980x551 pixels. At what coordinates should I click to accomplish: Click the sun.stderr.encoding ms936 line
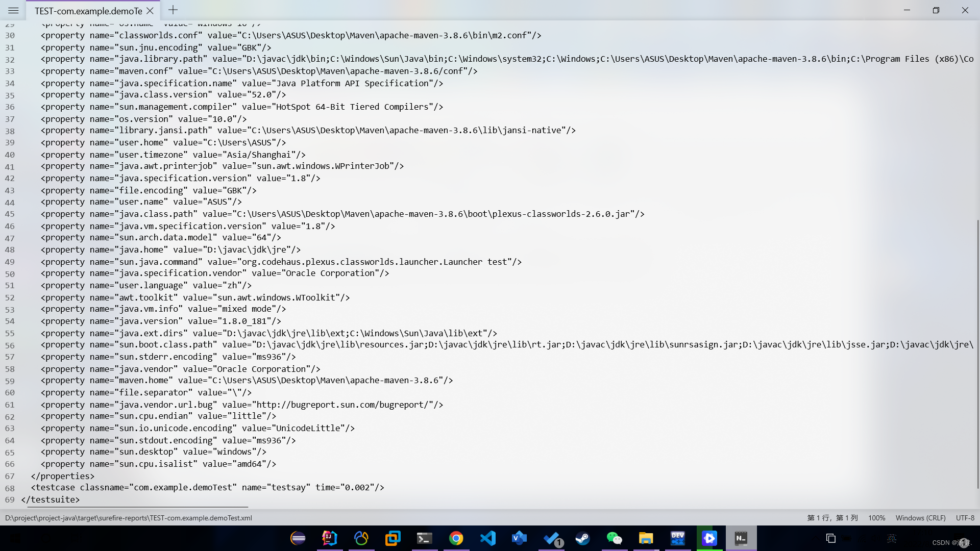tap(168, 357)
